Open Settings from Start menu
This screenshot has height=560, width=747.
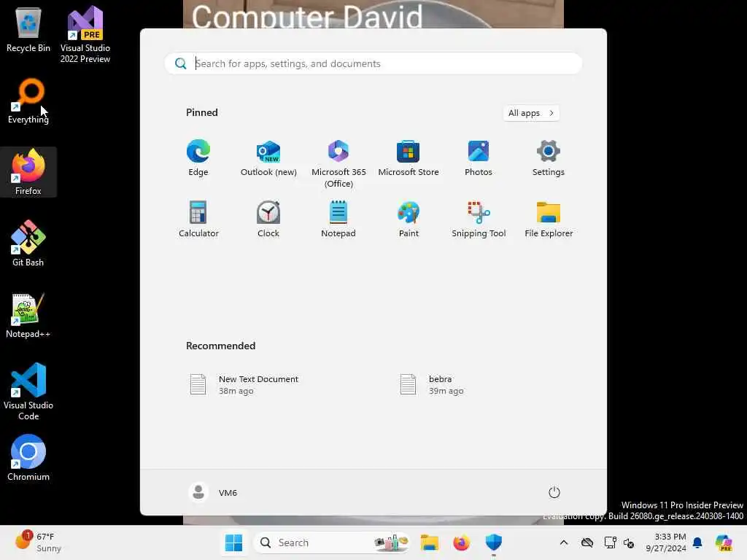pyautogui.click(x=549, y=158)
